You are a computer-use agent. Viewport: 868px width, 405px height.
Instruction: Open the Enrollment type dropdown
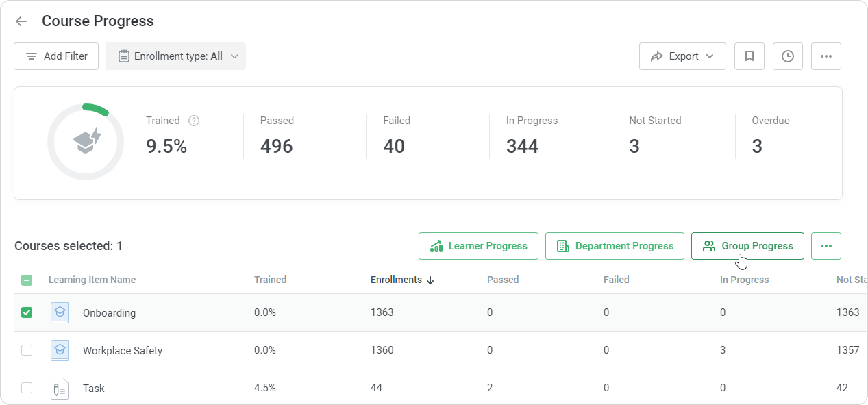click(x=175, y=56)
